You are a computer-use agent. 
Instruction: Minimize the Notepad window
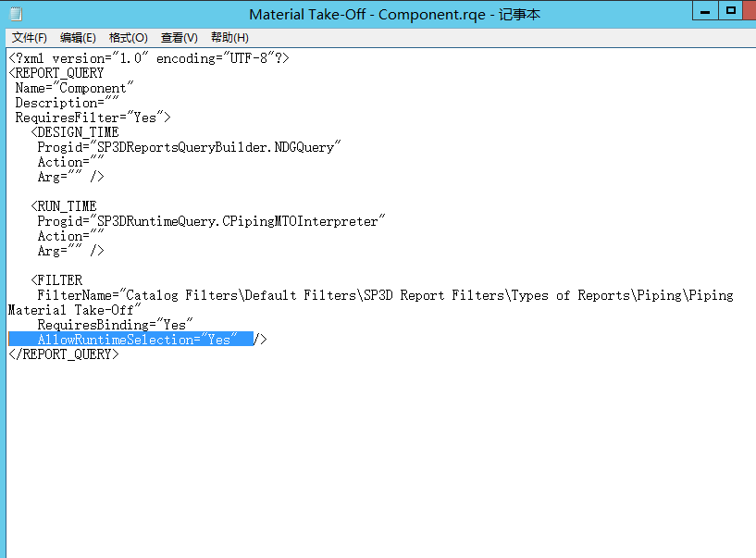pos(705,10)
